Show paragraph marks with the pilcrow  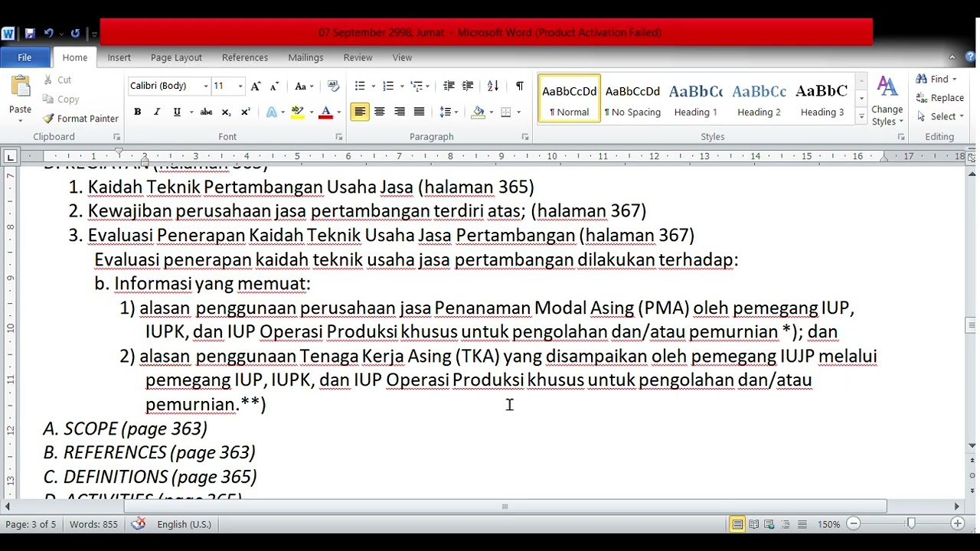(x=519, y=86)
